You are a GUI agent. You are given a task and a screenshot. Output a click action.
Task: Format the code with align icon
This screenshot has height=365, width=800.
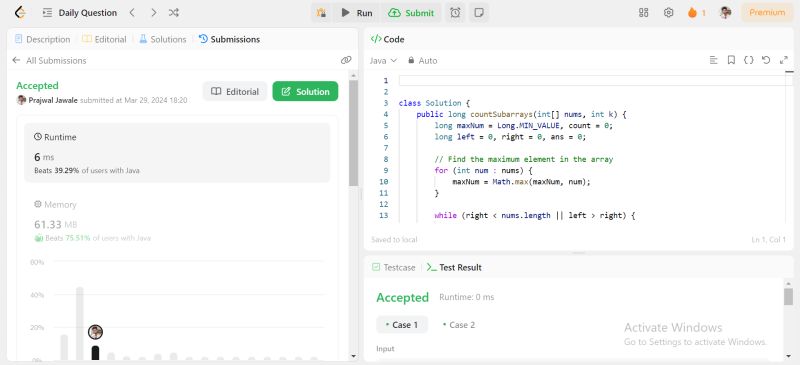[x=714, y=60]
